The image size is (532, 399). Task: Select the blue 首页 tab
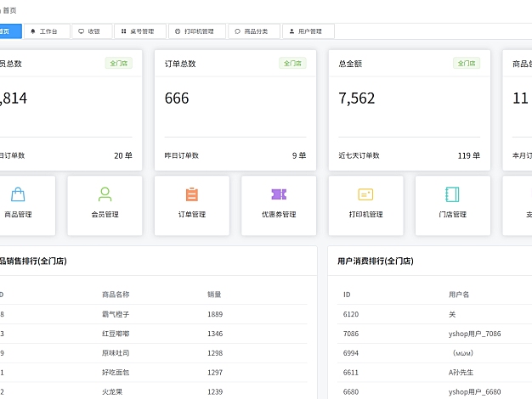(10, 31)
